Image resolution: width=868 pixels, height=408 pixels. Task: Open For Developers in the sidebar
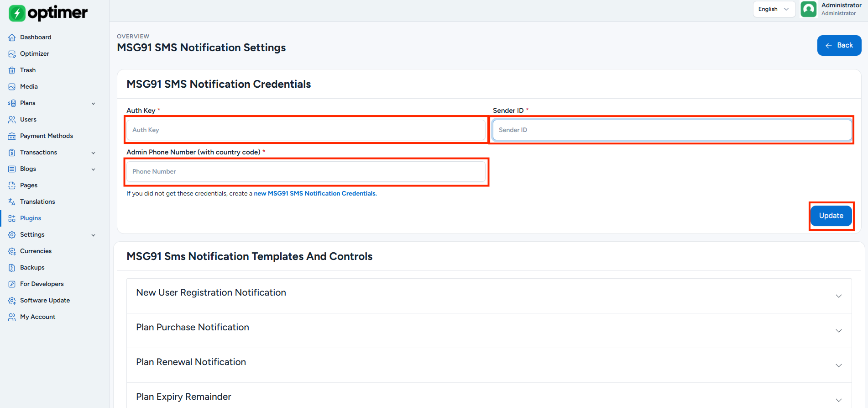click(x=42, y=284)
